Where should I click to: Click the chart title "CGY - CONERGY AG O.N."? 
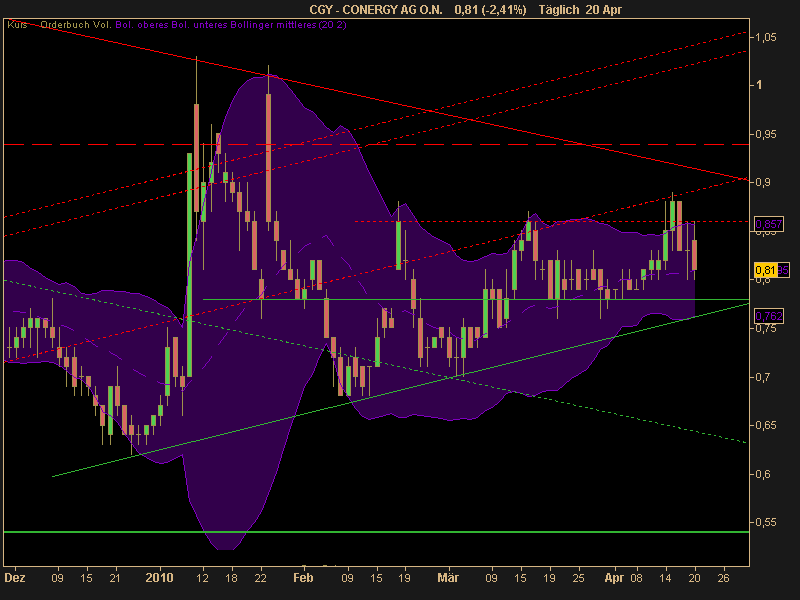(x=376, y=10)
